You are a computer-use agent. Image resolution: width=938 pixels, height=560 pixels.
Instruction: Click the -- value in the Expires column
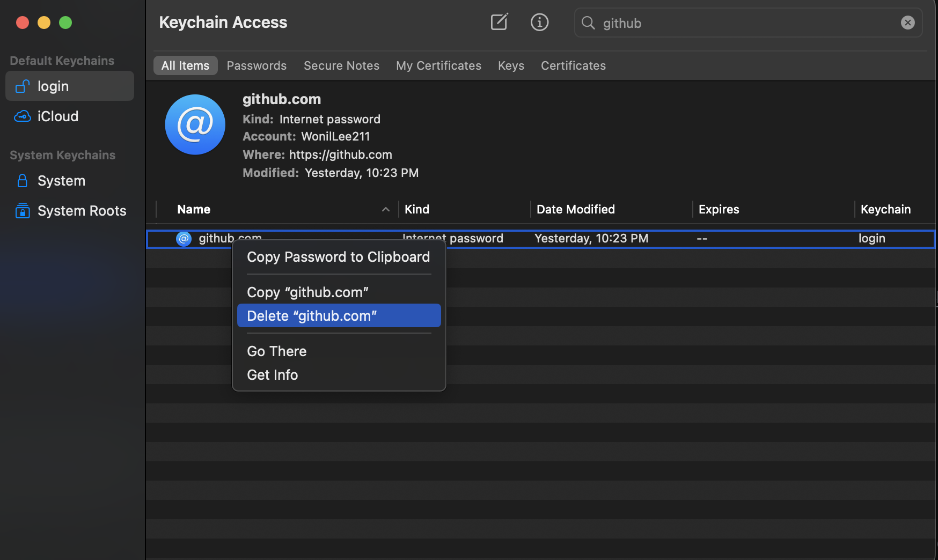coord(702,238)
